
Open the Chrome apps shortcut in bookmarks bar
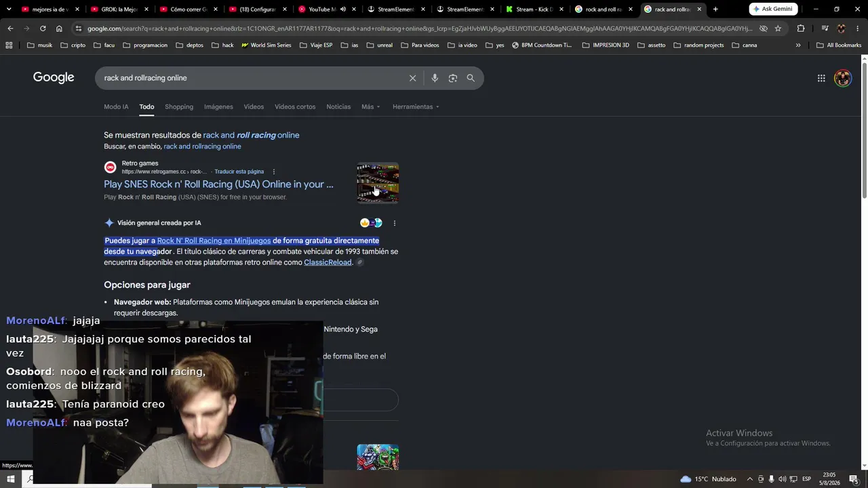(x=9, y=45)
